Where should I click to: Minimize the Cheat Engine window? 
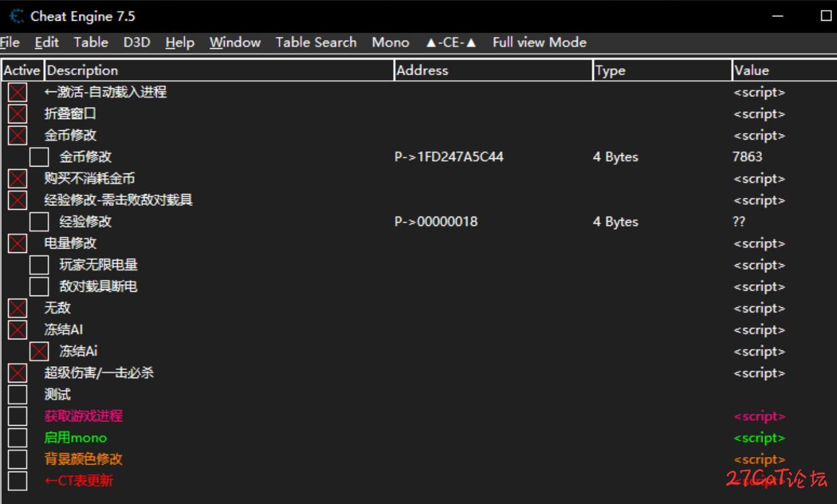pos(778,16)
